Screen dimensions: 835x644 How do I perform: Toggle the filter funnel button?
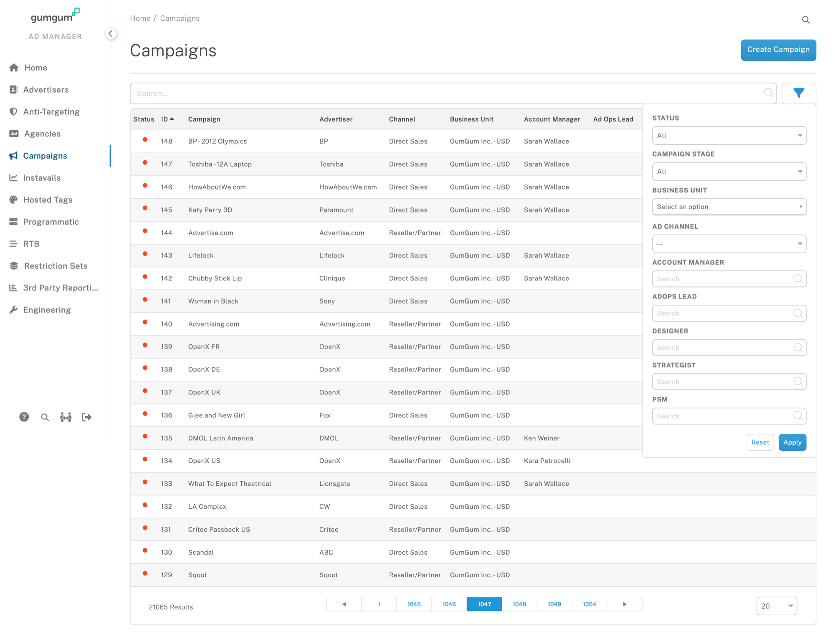(799, 93)
